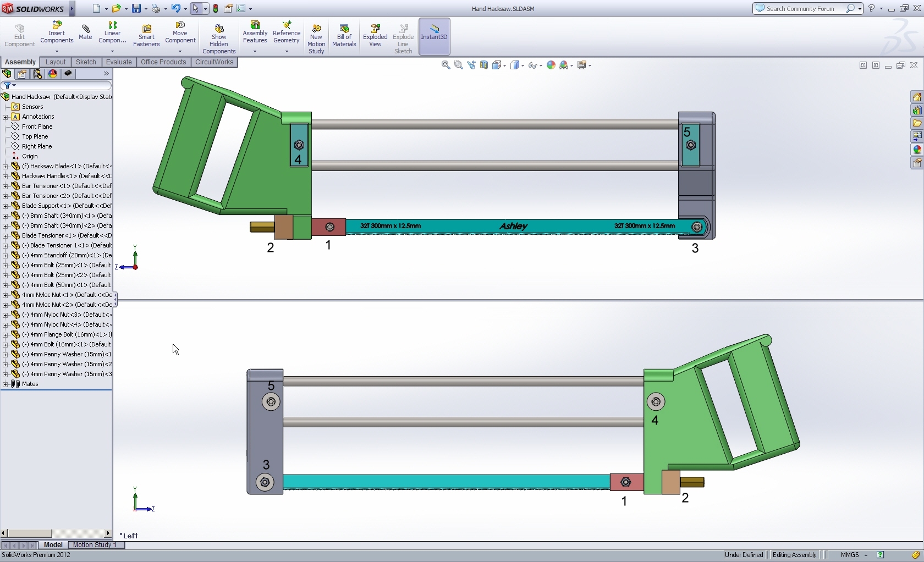Switch to the Evaluate tab
Screen dimensions: 924x562
click(x=119, y=62)
